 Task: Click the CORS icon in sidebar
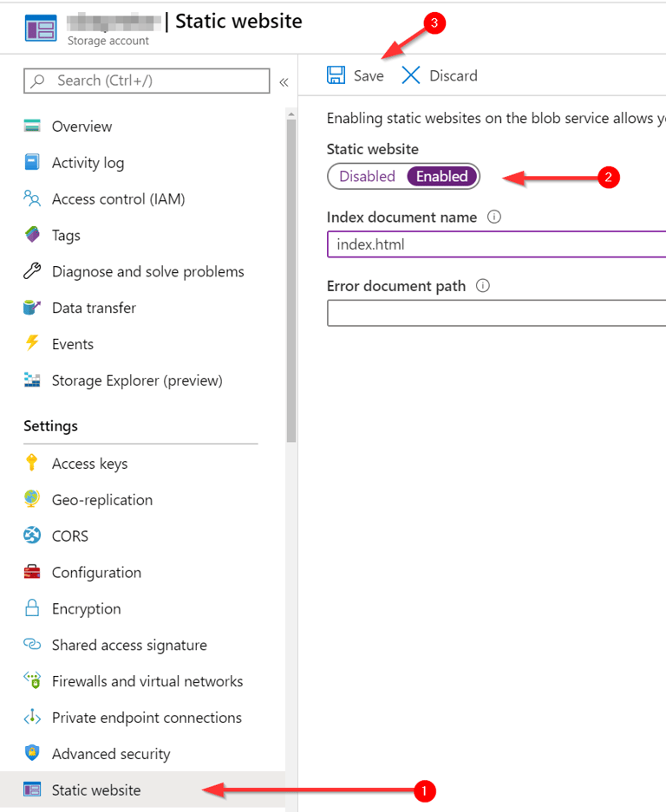(32, 536)
